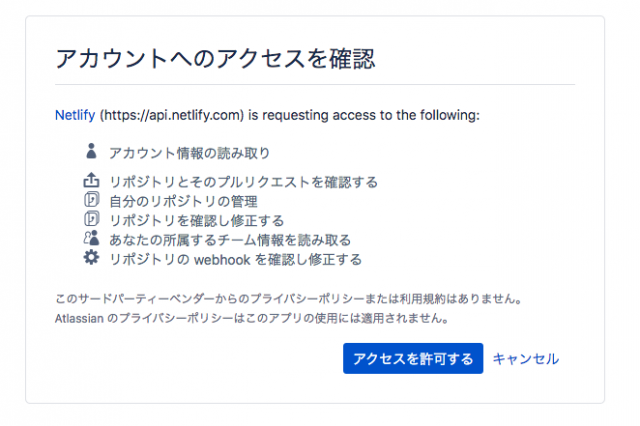Click the Atlassian privacy policy notice line
Image resolution: width=640 pixels, height=426 pixels.
pos(252,318)
